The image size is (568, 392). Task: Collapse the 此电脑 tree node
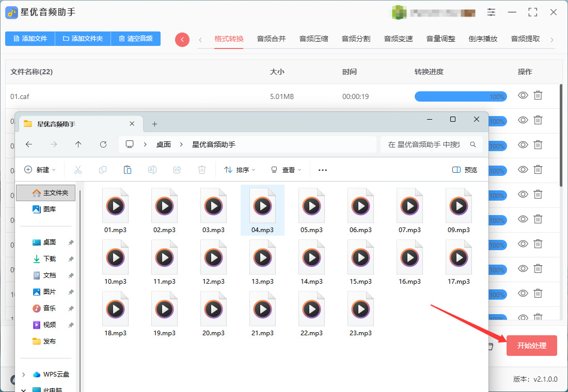coord(24,390)
